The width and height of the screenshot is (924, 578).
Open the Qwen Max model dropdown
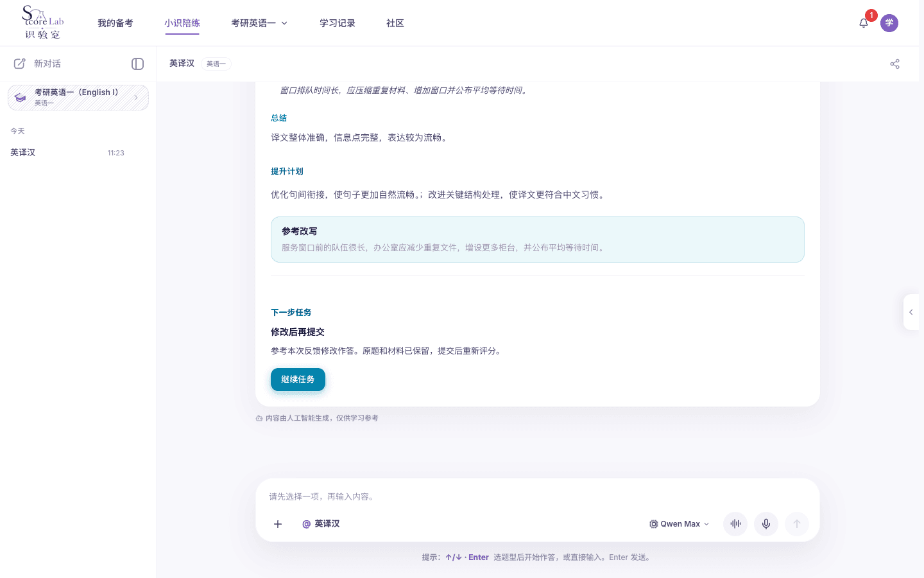tap(680, 524)
